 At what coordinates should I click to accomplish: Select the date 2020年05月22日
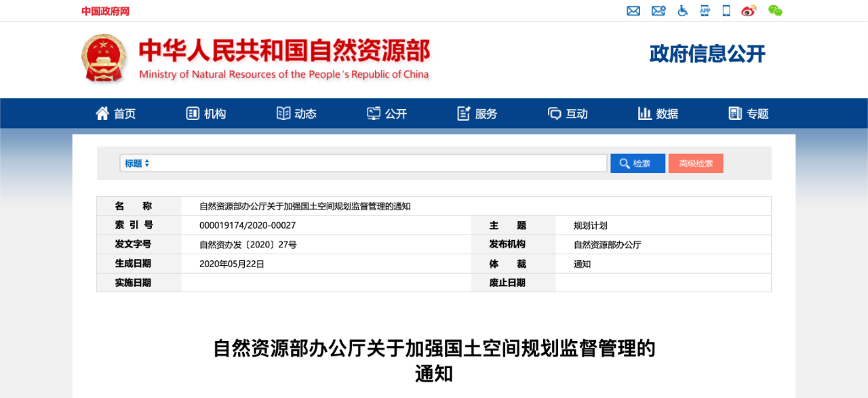click(231, 264)
